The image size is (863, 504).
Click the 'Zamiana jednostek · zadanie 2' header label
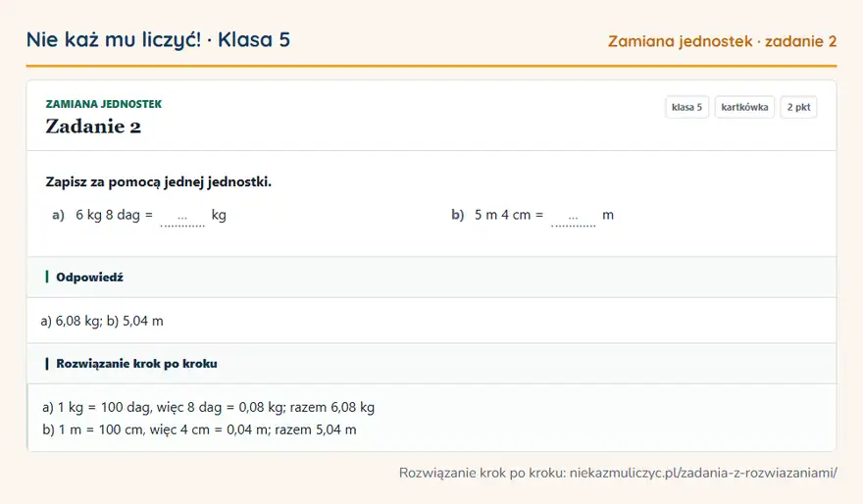click(722, 41)
